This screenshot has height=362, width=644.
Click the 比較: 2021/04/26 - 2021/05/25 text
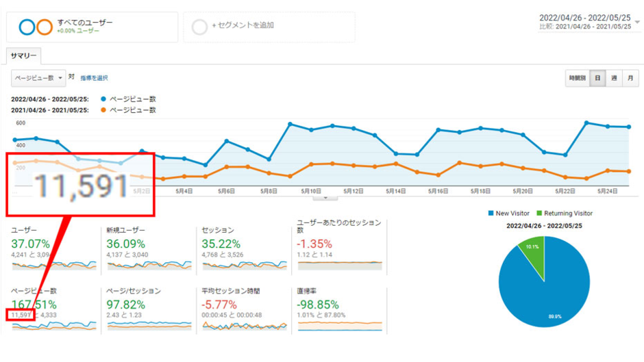click(585, 27)
